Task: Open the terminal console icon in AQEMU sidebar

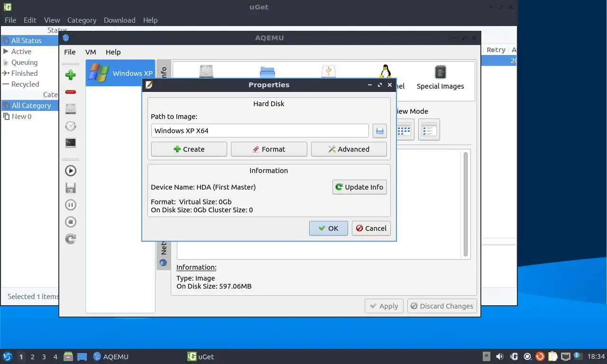Action: point(71,143)
